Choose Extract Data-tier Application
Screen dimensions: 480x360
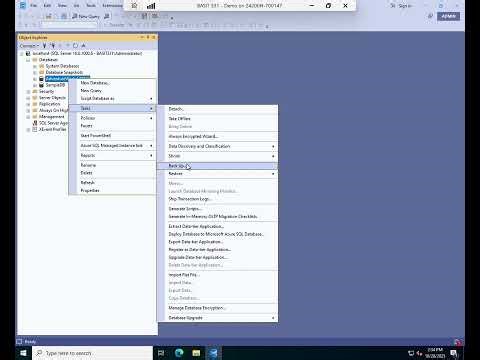coord(217,226)
